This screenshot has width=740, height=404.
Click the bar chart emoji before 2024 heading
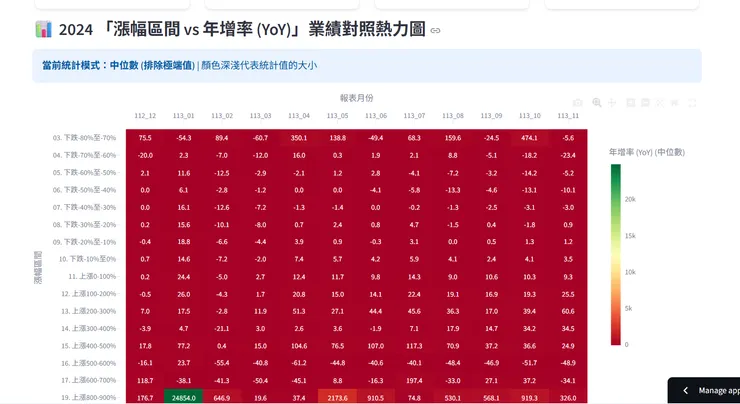[43, 29]
